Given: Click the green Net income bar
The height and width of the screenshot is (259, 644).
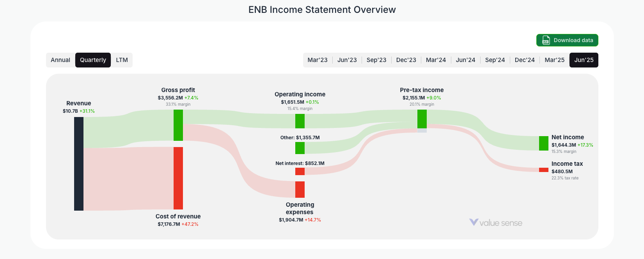Looking at the screenshot, I should coord(544,143).
